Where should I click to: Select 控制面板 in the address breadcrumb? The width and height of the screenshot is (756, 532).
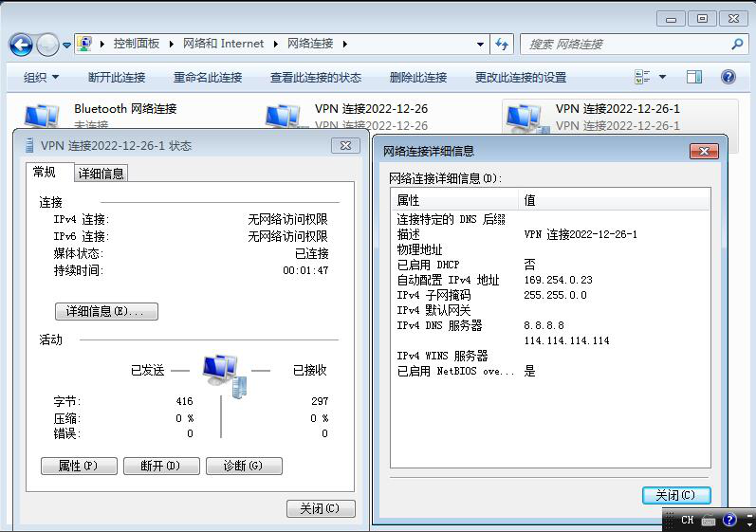click(137, 44)
